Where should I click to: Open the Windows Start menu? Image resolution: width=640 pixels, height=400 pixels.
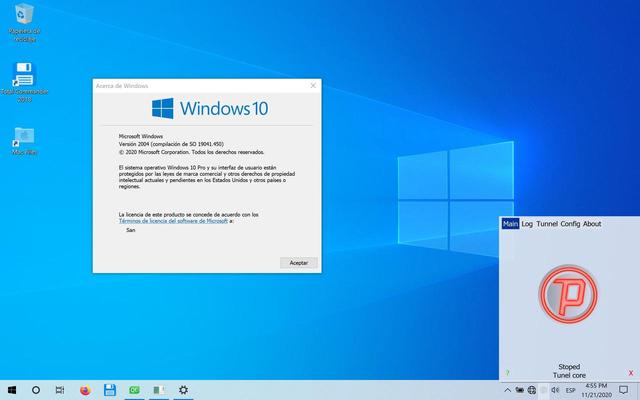pyautogui.click(x=12, y=390)
